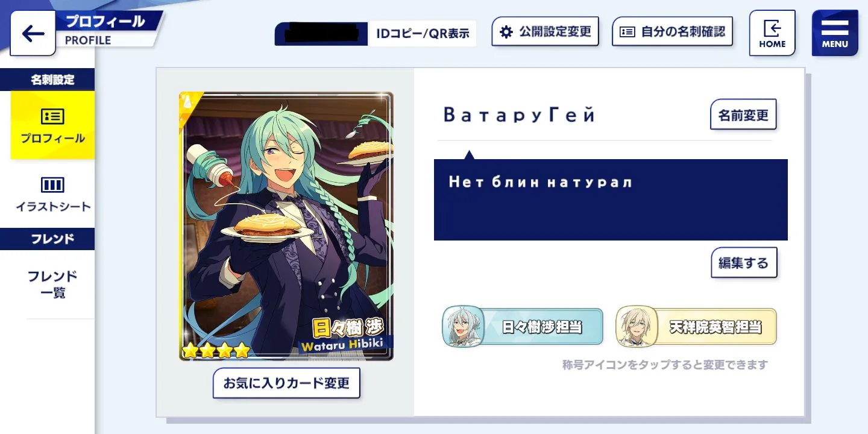Viewport: 868px width, 434px height.
Task: Select the プロフィール card icon in sidebar
Action: coord(52,117)
